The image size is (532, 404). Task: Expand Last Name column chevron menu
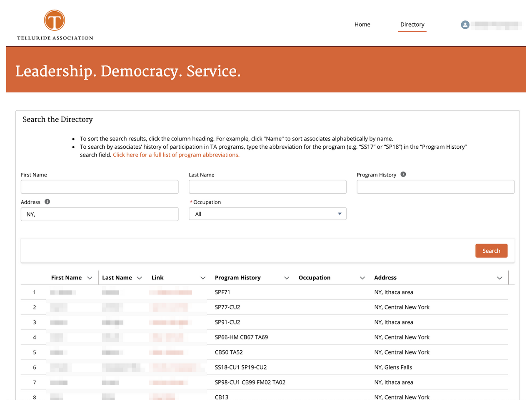pyautogui.click(x=140, y=278)
